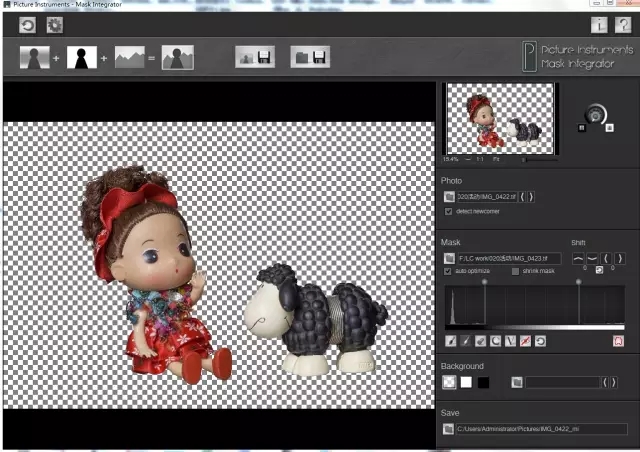Screen dimensions: 640x452
Task: Click the reset icon in the top toolbar
Action: click(28, 25)
